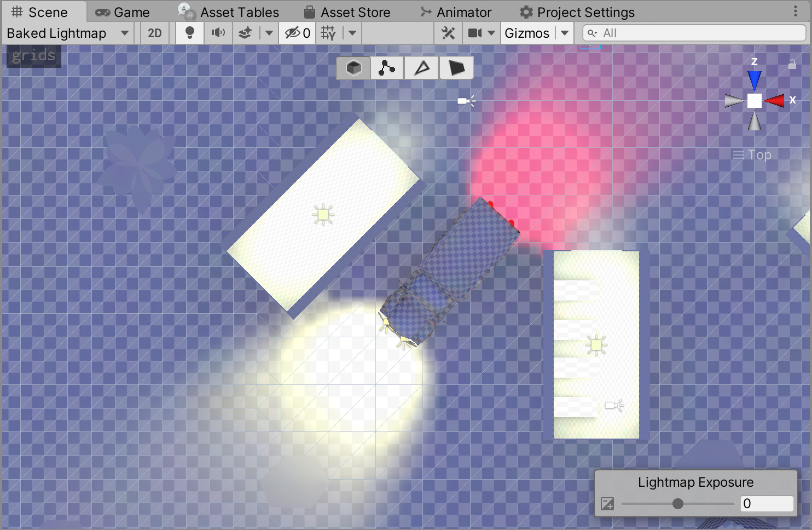Viewport: 812px width, 530px height.
Task: Select the black face tool in overlay
Action: [x=456, y=68]
